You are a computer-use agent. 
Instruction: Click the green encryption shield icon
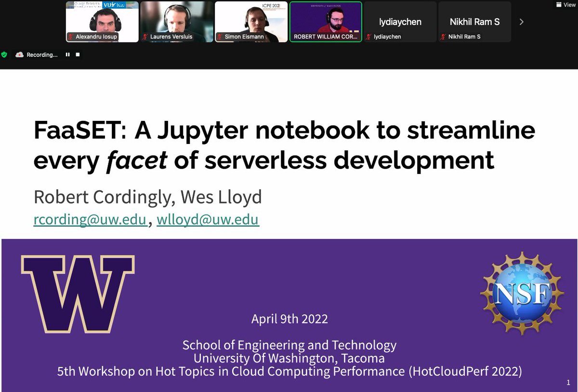tap(4, 55)
